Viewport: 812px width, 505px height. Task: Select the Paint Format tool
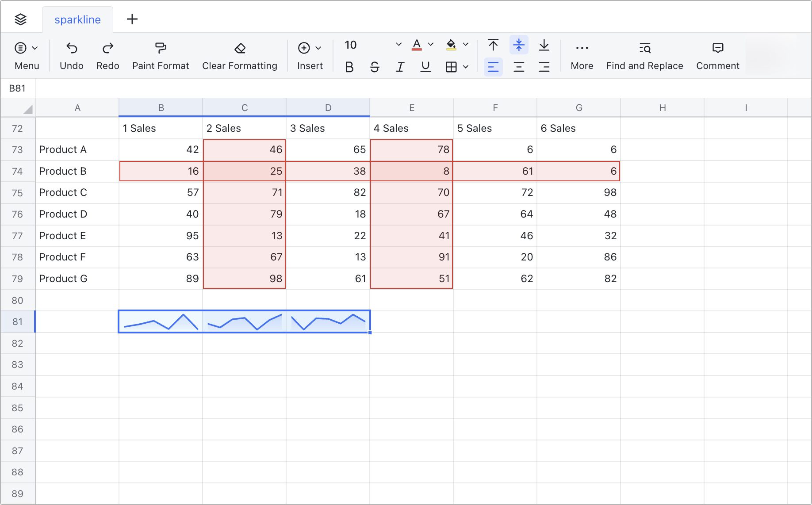pyautogui.click(x=160, y=55)
